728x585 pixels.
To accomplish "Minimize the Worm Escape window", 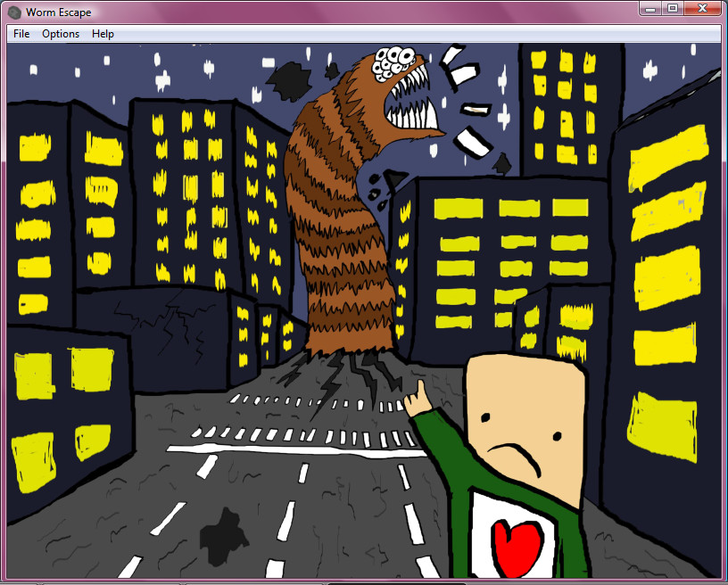I will click(651, 8).
